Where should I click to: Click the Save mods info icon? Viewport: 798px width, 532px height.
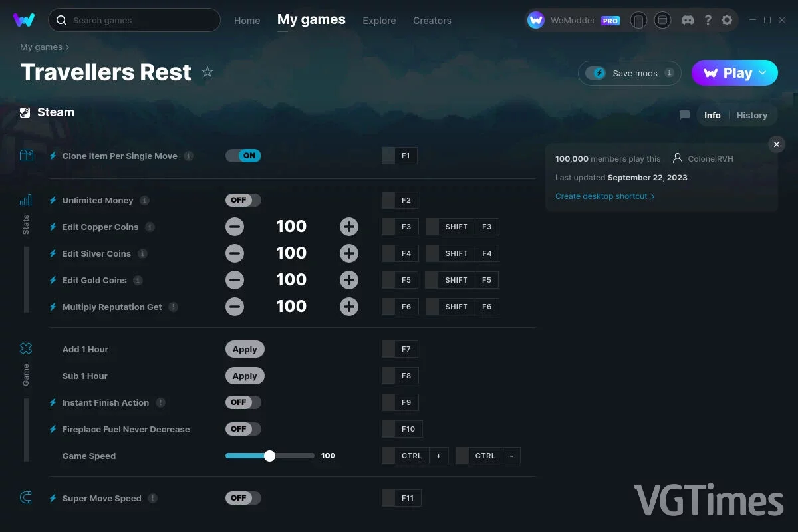coord(669,73)
